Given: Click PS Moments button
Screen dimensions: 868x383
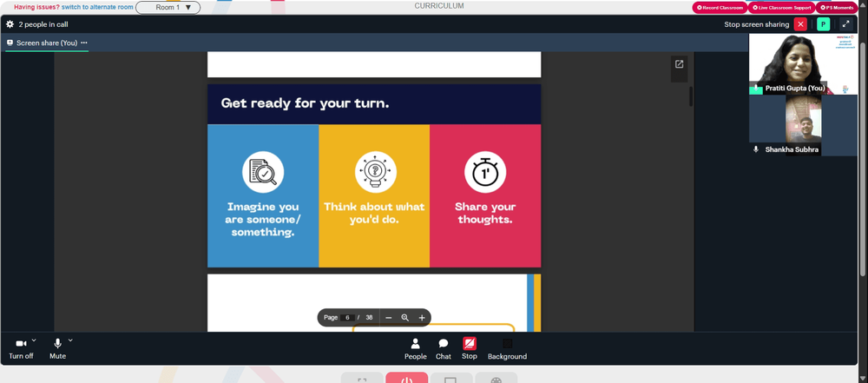Looking at the screenshot, I should click(837, 8).
